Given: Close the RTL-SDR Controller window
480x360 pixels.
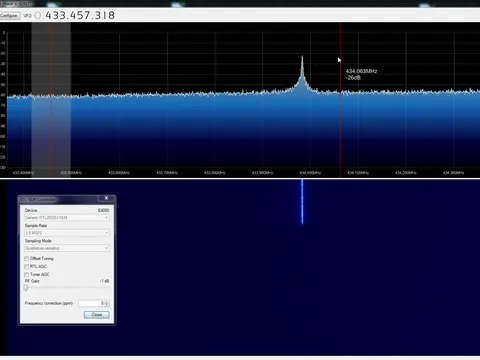Looking at the screenshot, I should point(106,198).
